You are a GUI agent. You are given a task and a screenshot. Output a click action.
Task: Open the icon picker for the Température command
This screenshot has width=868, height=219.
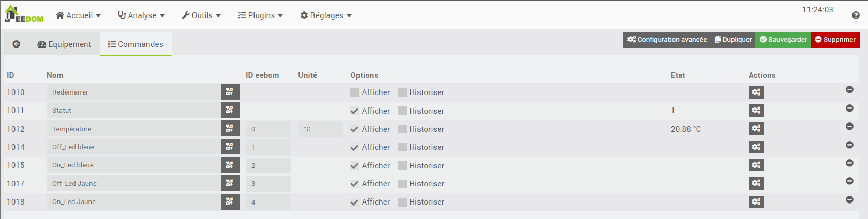230,129
